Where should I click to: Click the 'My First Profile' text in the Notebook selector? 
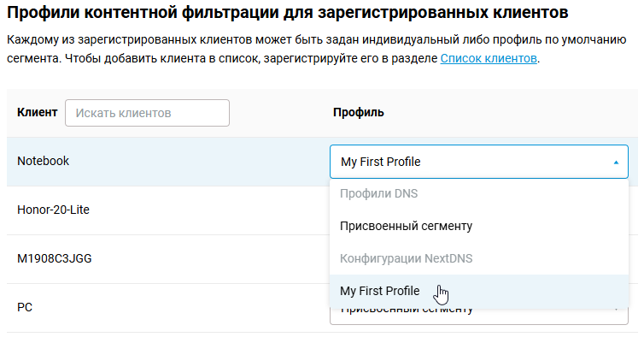click(380, 162)
